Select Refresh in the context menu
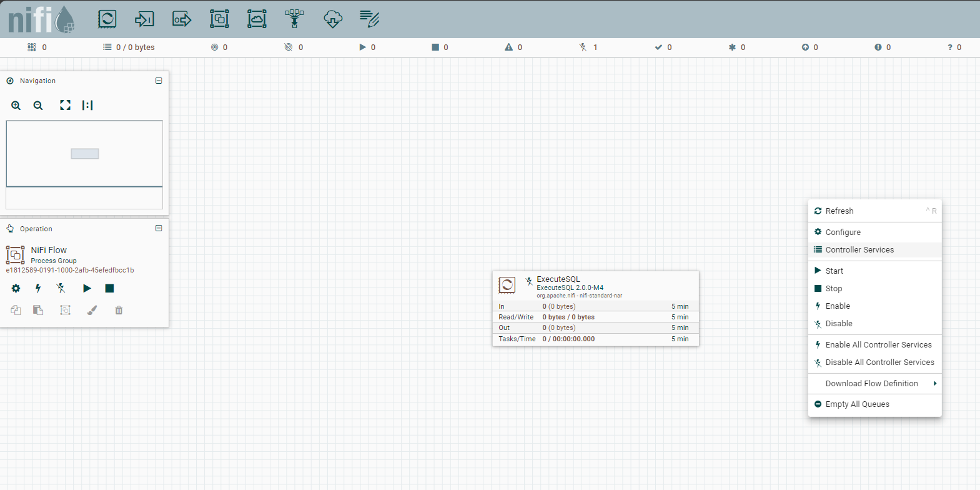The width and height of the screenshot is (980, 490). point(839,211)
